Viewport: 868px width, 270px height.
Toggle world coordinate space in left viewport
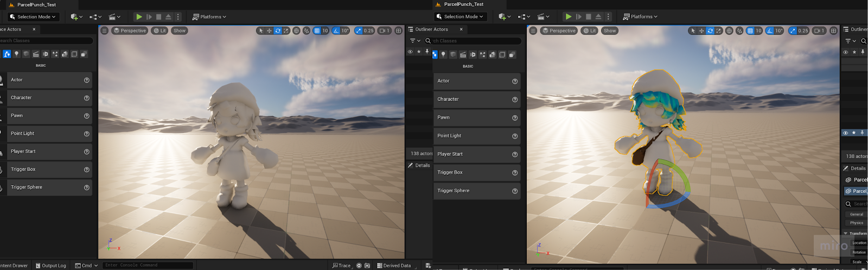pos(296,31)
